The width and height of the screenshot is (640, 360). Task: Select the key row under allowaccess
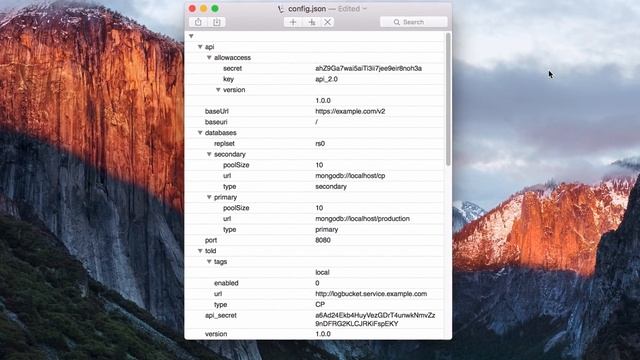tap(315, 79)
